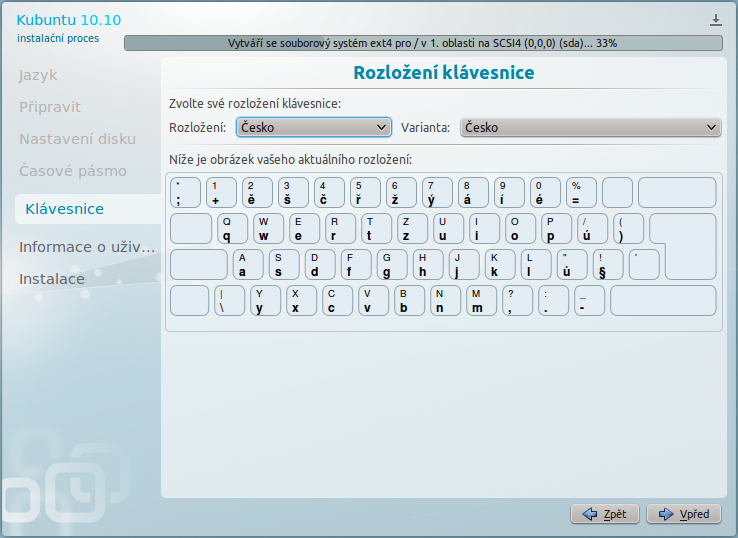
Task: Select the Připravit step in sidebar
Action: coord(50,107)
